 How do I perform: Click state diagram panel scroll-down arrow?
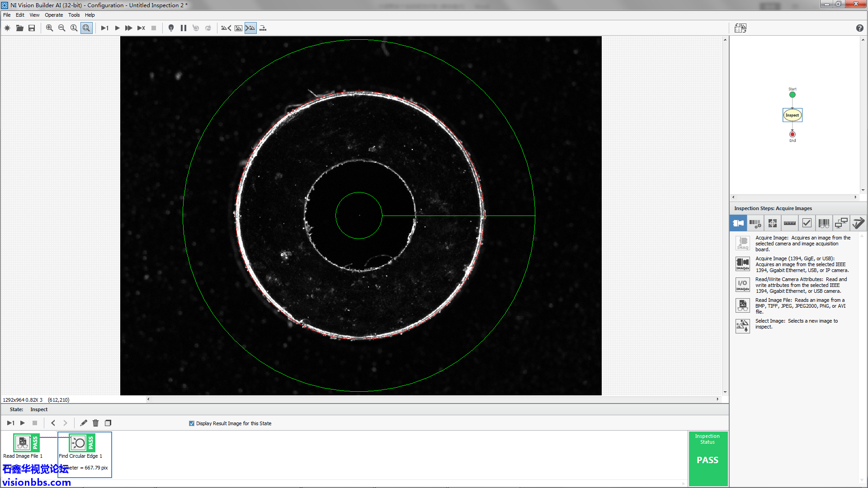[x=863, y=190]
